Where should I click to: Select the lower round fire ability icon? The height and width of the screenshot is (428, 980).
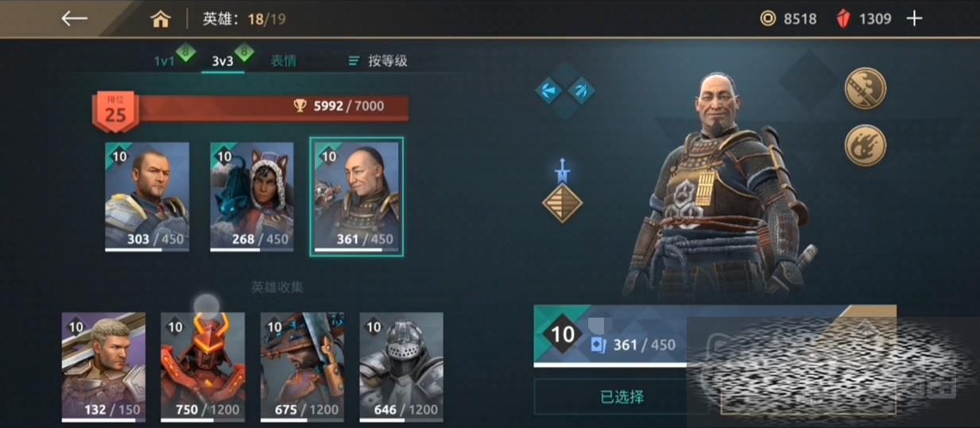(x=865, y=145)
